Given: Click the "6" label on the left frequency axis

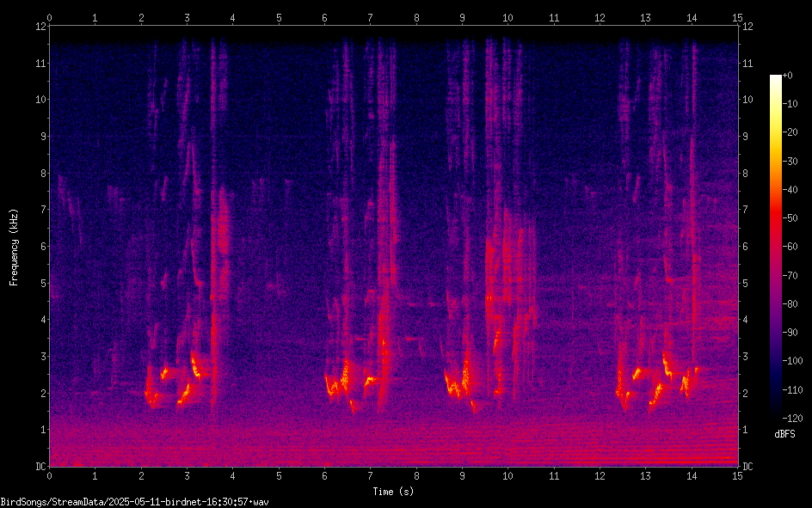Looking at the screenshot, I should tap(44, 246).
